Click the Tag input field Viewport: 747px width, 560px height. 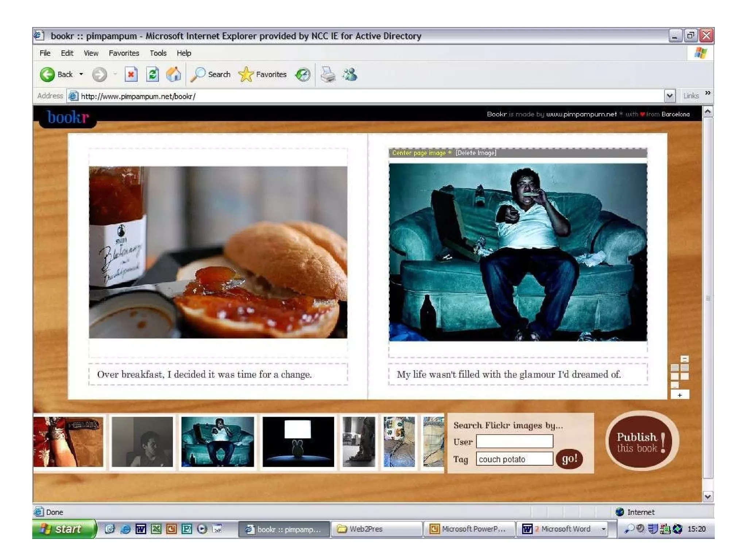[x=514, y=459]
